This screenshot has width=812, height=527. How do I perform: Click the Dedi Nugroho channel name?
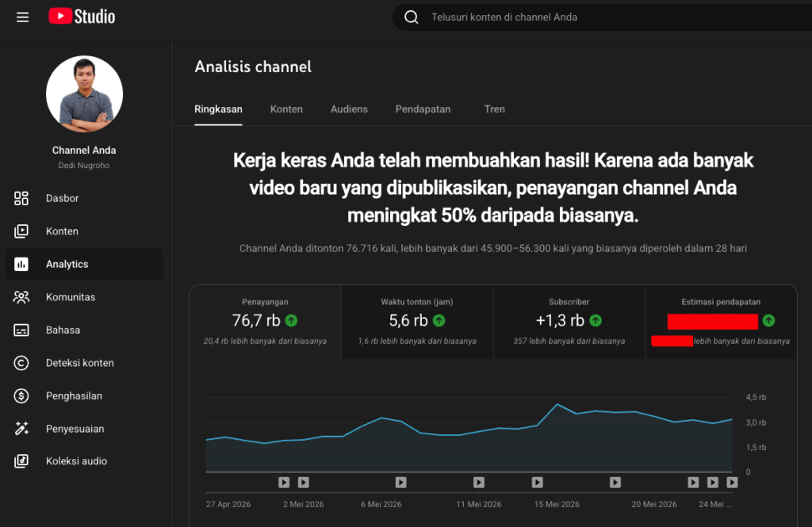84,165
